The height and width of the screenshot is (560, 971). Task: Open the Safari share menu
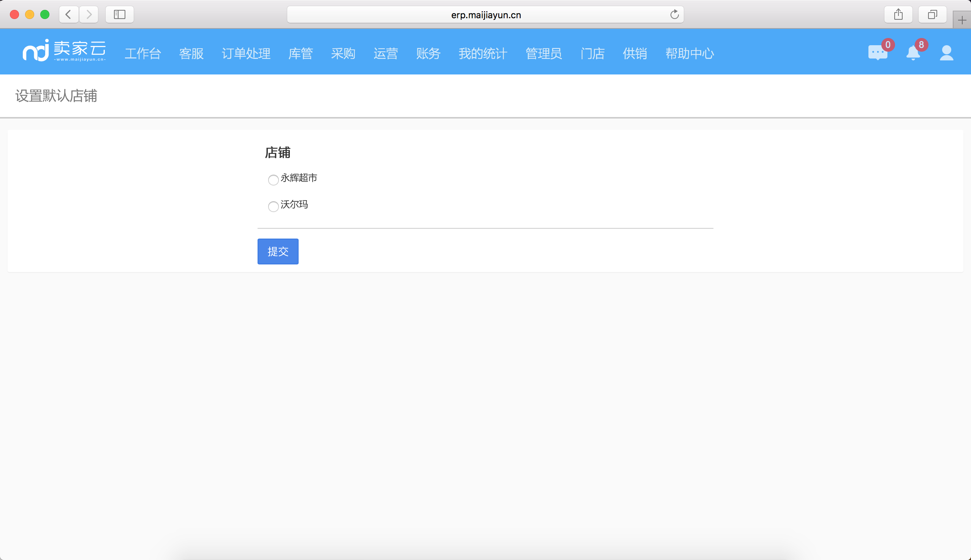pos(898,14)
